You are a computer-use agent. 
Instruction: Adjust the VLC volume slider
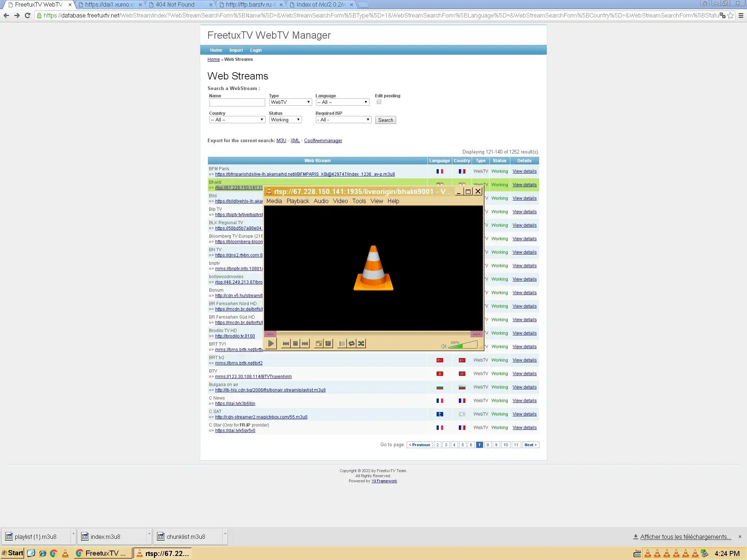(462, 345)
